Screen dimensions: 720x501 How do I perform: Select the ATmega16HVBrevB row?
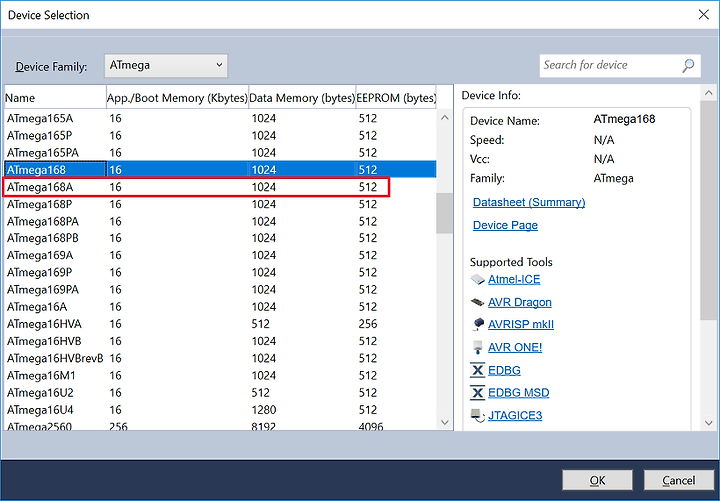(x=220, y=358)
